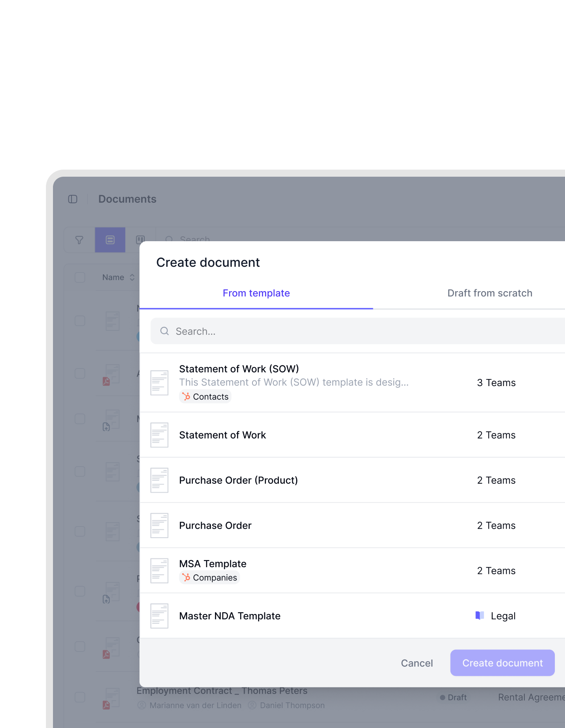Select the Purchase Order (Product) template title
Image resolution: width=565 pixels, height=728 pixels.
coord(238,480)
